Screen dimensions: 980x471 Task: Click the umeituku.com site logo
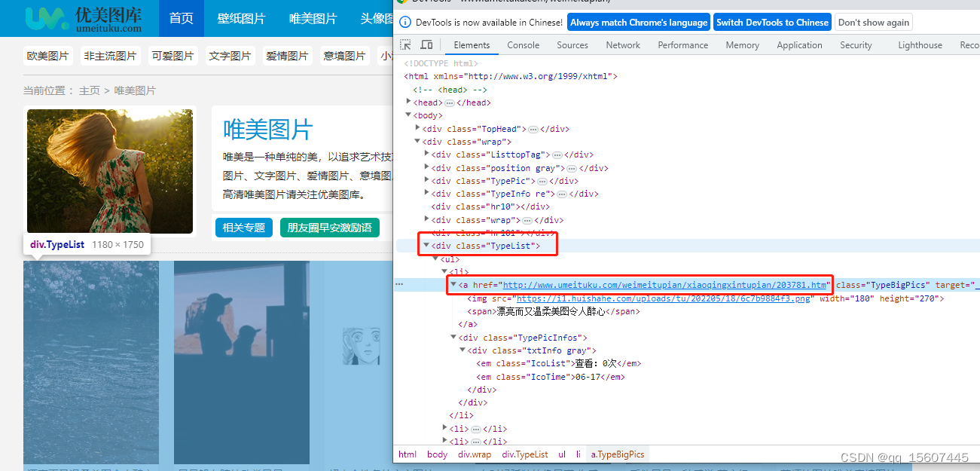pos(83,18)
